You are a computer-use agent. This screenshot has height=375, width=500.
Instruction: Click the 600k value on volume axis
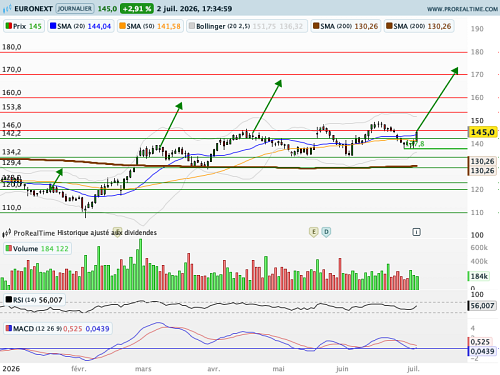479,248
